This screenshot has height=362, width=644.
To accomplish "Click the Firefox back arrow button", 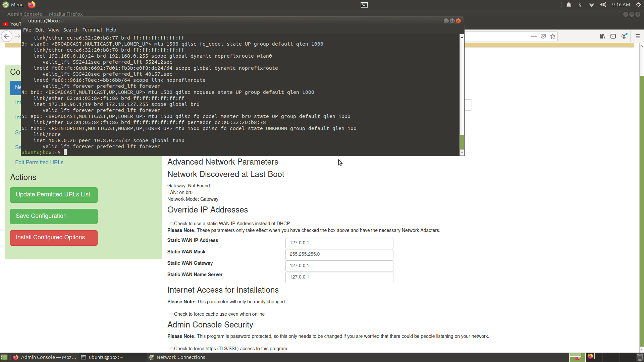I will [7, 36].
